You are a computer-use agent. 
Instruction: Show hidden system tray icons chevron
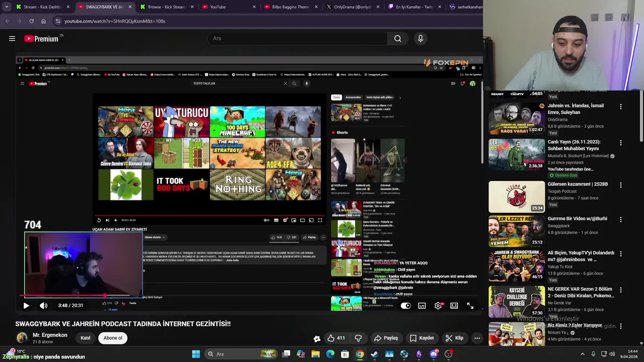point(583,354)
